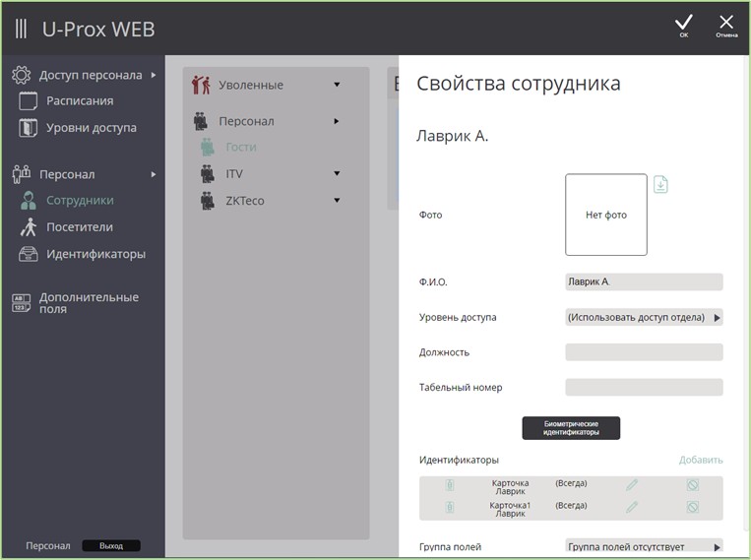Image resolution: width=751 pixels, height=560 pixels.
Task: Open Расписания menu item
Action: pos(80,101)
